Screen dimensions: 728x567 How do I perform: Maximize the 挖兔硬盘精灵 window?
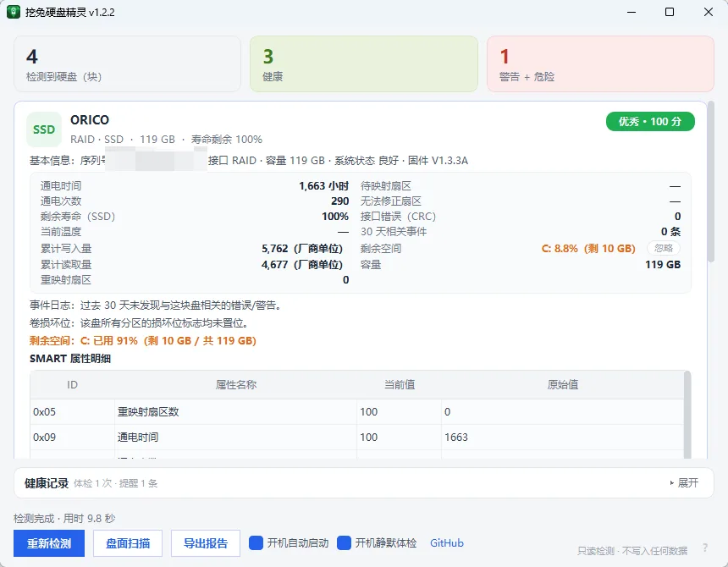pyautogui.click(x=670, y=12)
